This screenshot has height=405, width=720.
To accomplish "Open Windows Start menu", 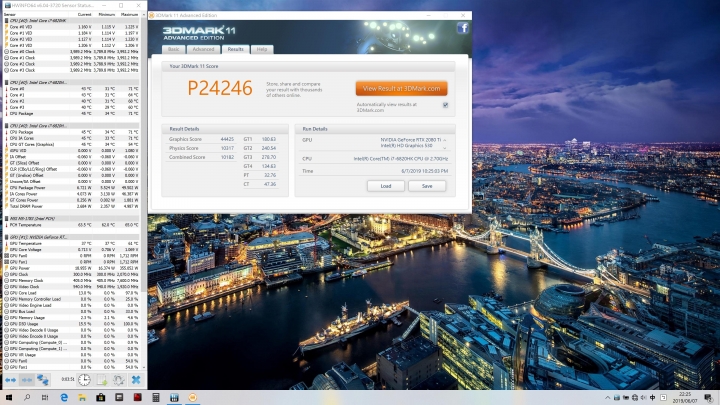I will click(x=8, y=398).
